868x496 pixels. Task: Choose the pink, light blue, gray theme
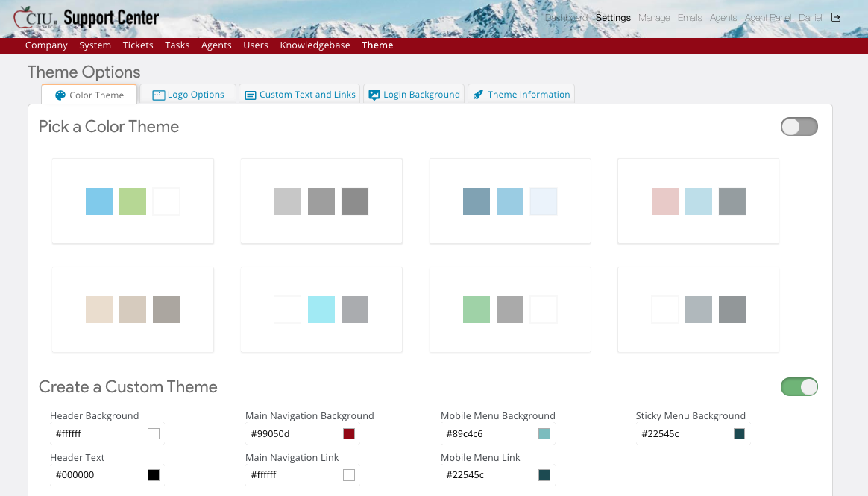point(698,201)
